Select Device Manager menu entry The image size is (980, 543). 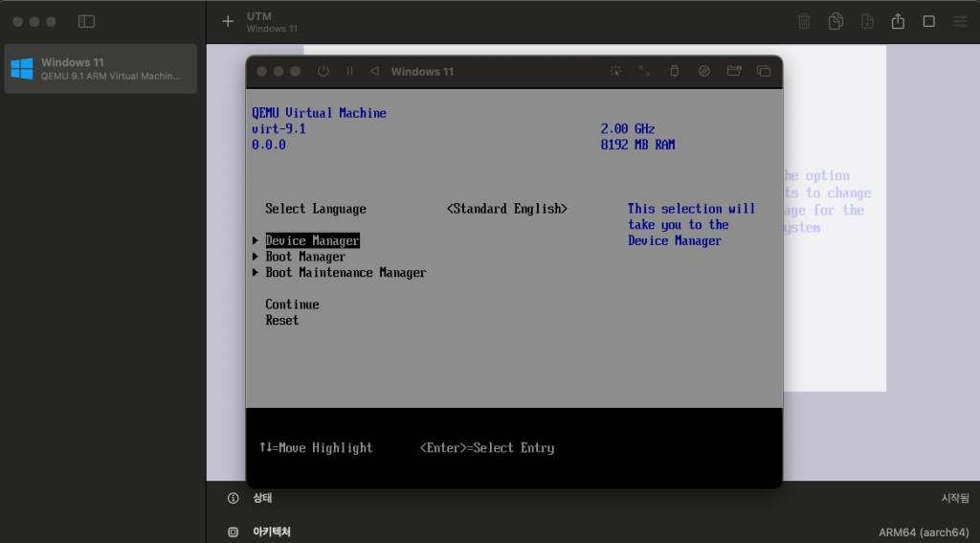pos(313,240)
